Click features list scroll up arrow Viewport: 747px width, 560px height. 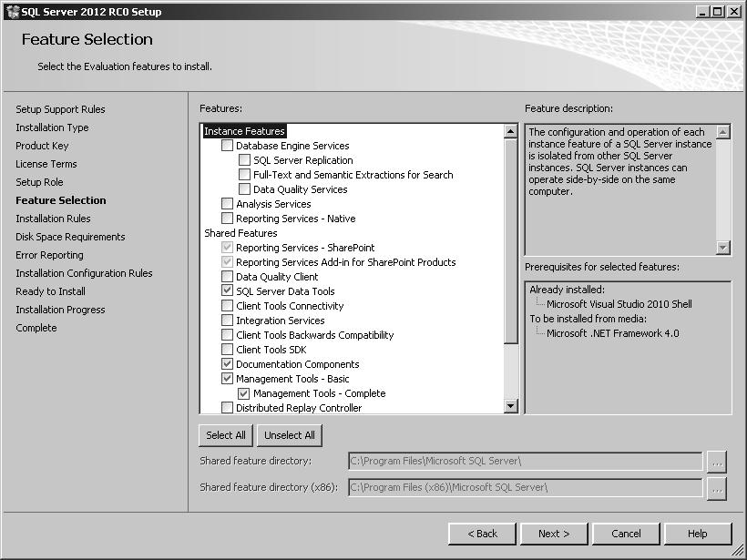pyautogui.click(x=511, y=131)
